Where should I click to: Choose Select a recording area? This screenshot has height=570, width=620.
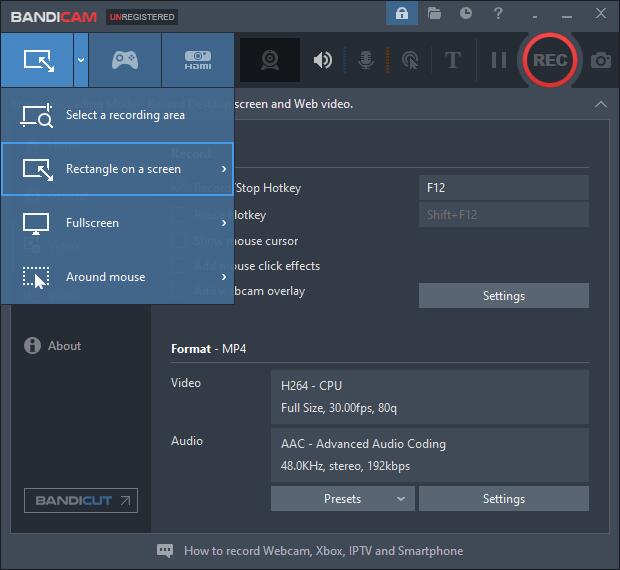pos(117,115)
